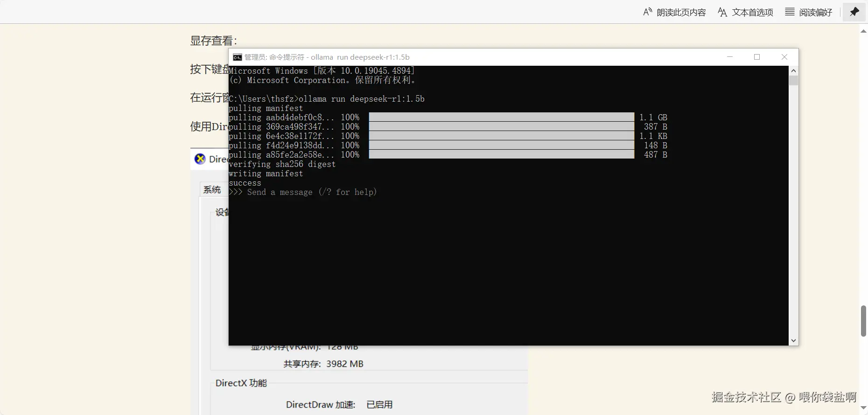Open Reading preferences (阅读偏好)
The image size is (868, 415).
pos(809,12)
